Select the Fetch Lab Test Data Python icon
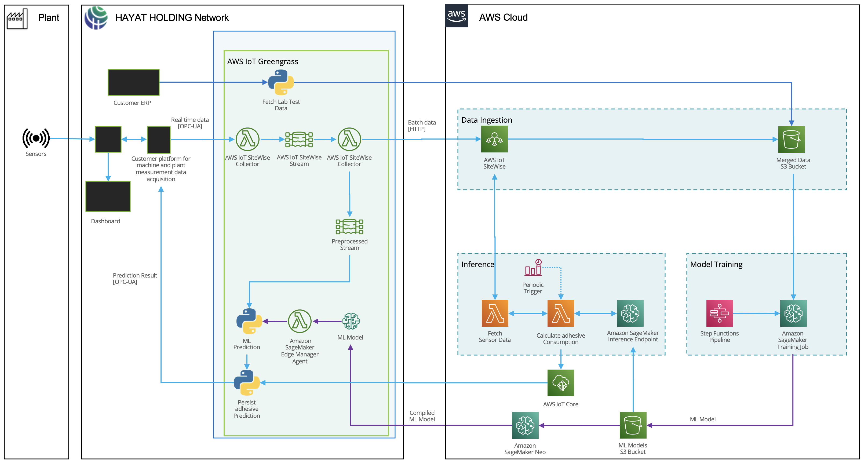The height and width of the screenshot is (467, 868). click(281, 82)
